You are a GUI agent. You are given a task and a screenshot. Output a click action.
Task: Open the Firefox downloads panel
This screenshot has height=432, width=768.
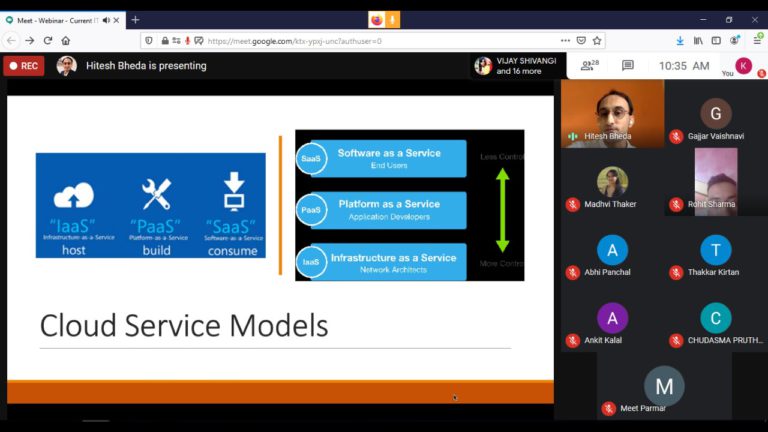click(x=679, y=41)
